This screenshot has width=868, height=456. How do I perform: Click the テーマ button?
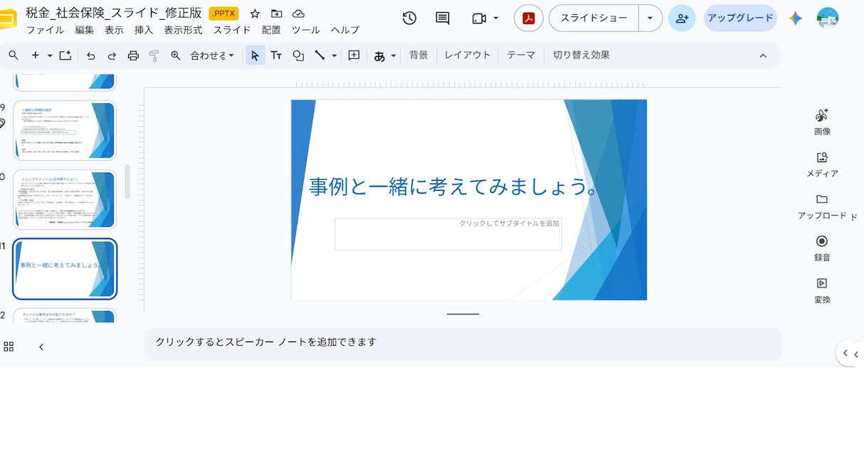coord(521,55)
